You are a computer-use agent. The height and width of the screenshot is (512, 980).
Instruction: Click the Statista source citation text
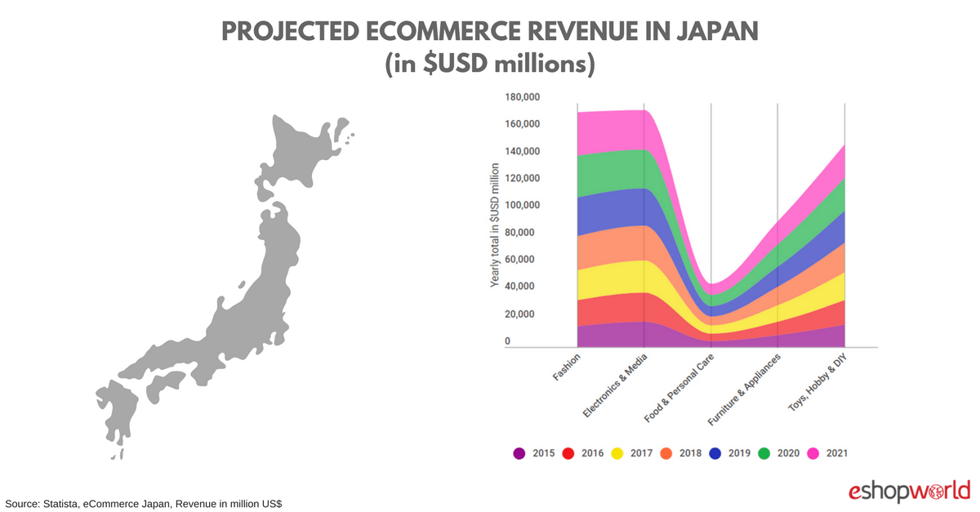(144, 503)
